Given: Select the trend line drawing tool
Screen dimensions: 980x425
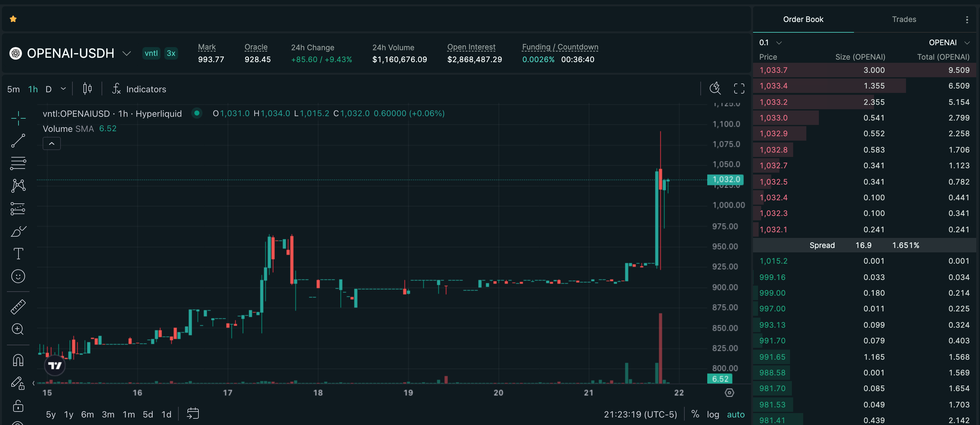Looking at the screenshot, I should tap(18, 141).
